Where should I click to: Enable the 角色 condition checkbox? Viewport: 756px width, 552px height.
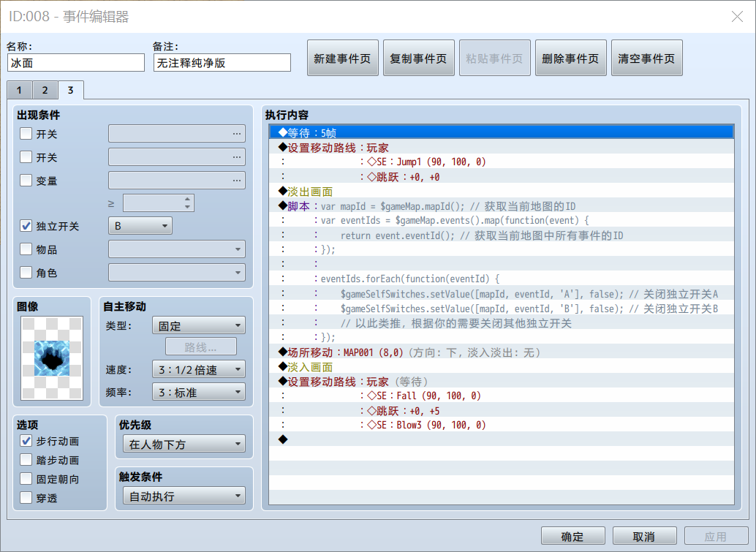tap(26, 273)
